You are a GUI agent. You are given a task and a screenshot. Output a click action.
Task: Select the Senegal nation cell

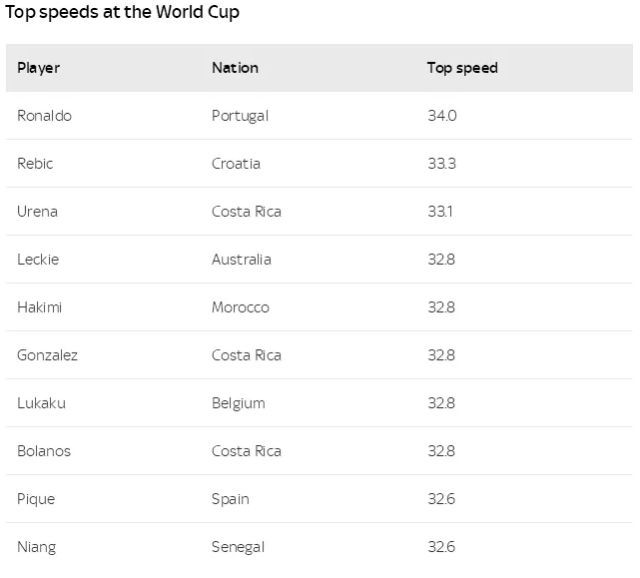pyautogui.click(x=238, y=547)
